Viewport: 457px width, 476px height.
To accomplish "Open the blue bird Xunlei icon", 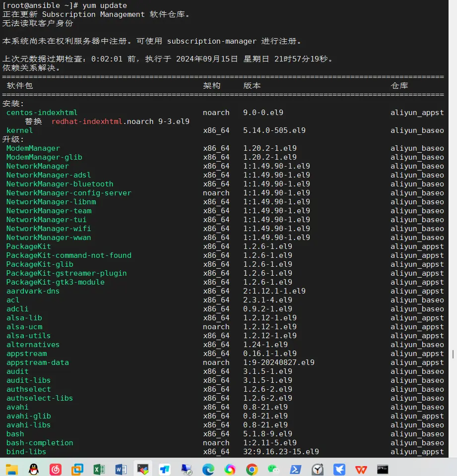I will click(339, 469).
